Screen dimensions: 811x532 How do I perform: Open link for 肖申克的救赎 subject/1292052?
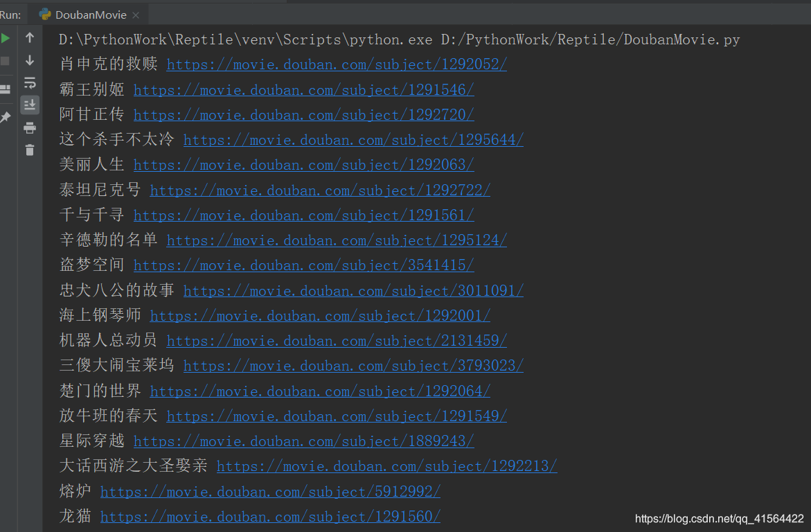[x=337, y=64]
